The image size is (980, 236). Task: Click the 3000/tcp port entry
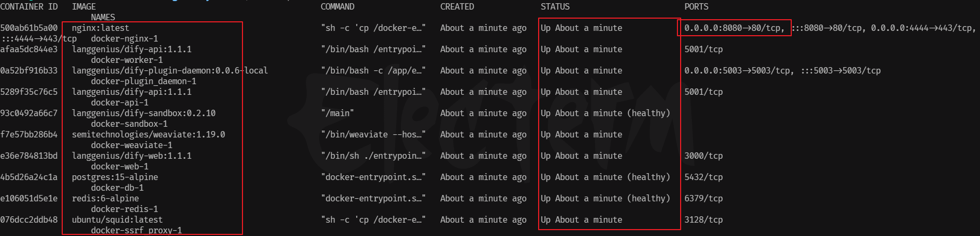[x=703, y=156]
